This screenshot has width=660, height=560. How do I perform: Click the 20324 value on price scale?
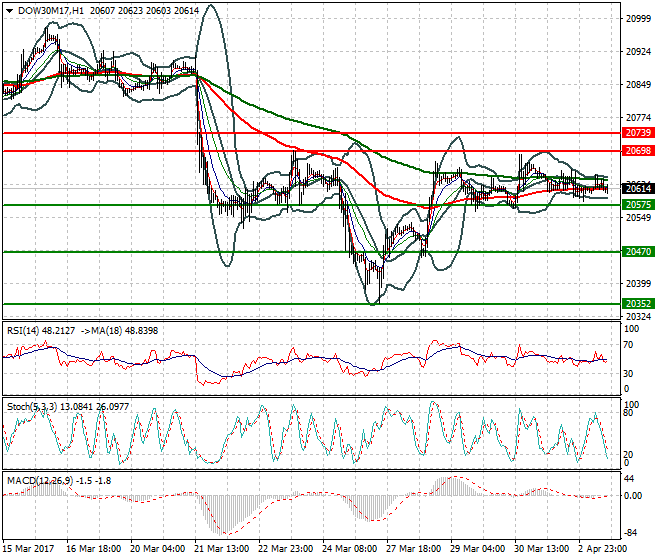(x=637, y=317)
